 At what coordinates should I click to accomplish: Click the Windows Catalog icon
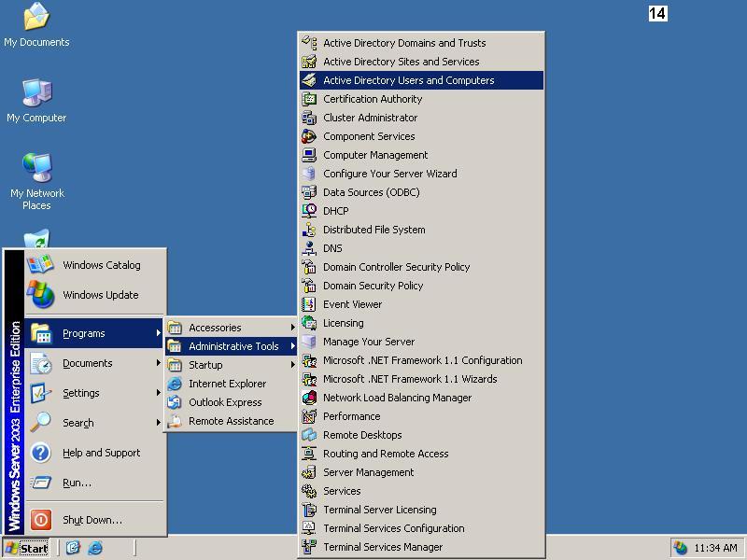pos(40,265)
